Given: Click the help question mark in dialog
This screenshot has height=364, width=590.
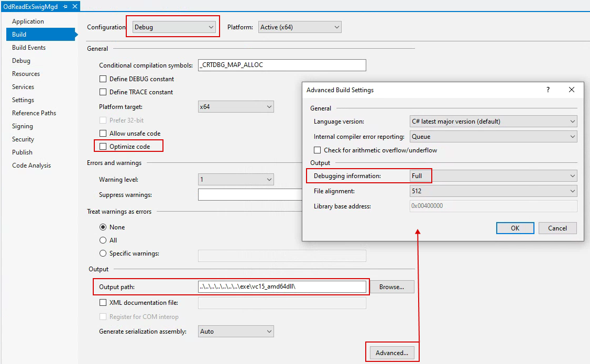Looking at the screenshot, I should [x=548, y=90].
